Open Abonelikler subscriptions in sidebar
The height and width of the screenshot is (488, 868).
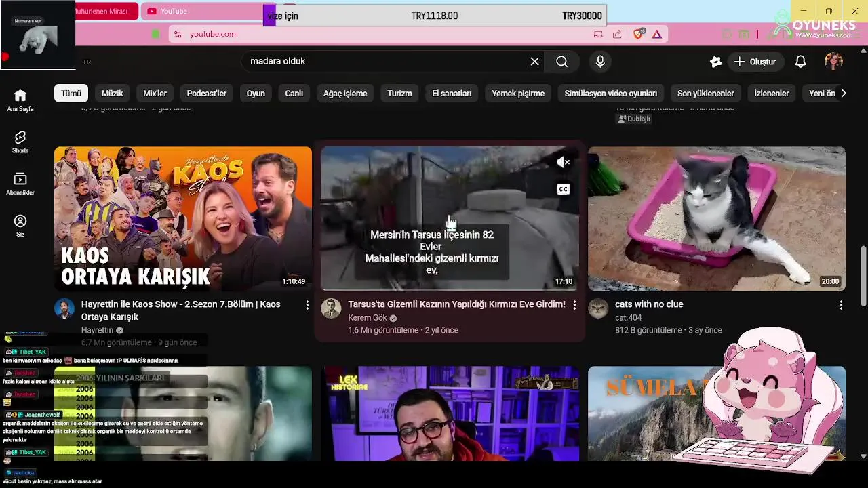point(20,184)
